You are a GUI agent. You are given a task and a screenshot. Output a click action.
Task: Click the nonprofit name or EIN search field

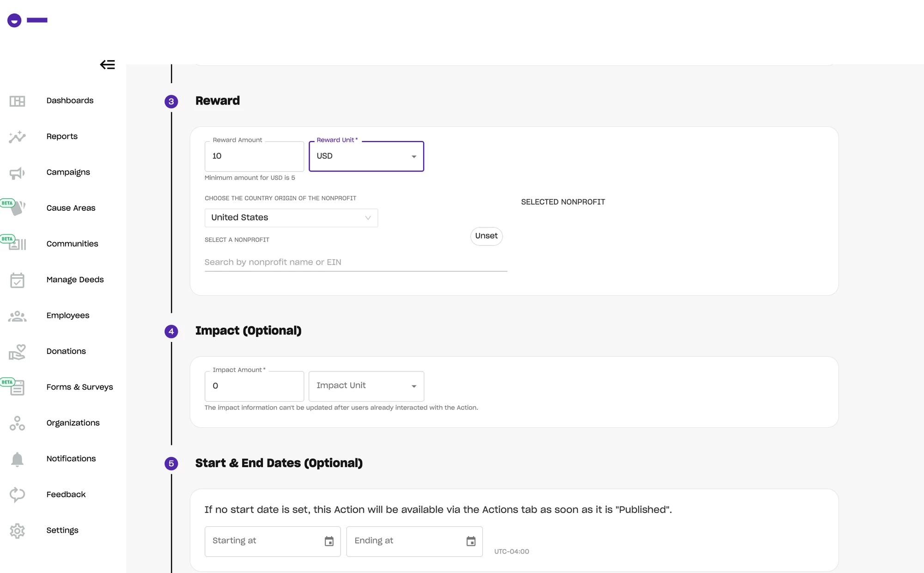(x=356, y=262)
